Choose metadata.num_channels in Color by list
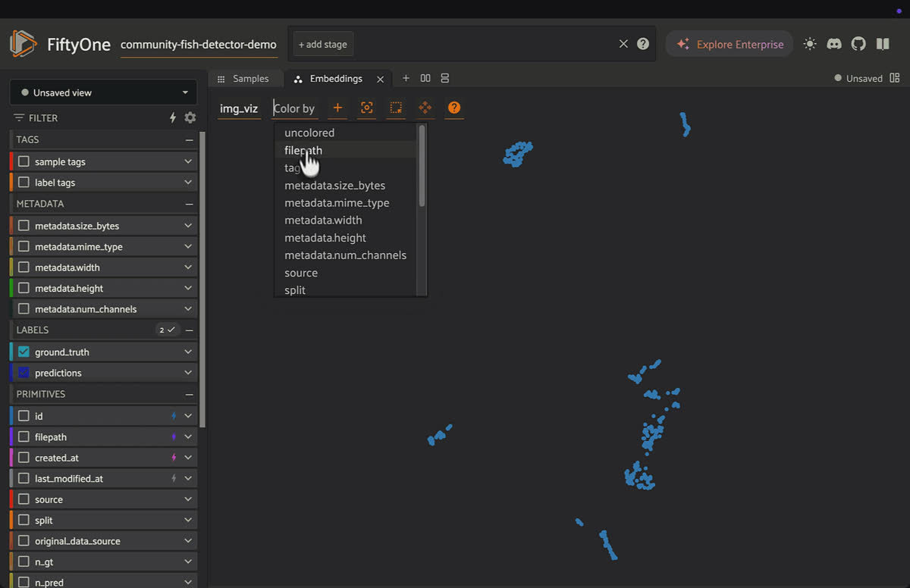This screenshot has width=910, height=588. click(345, 255)
